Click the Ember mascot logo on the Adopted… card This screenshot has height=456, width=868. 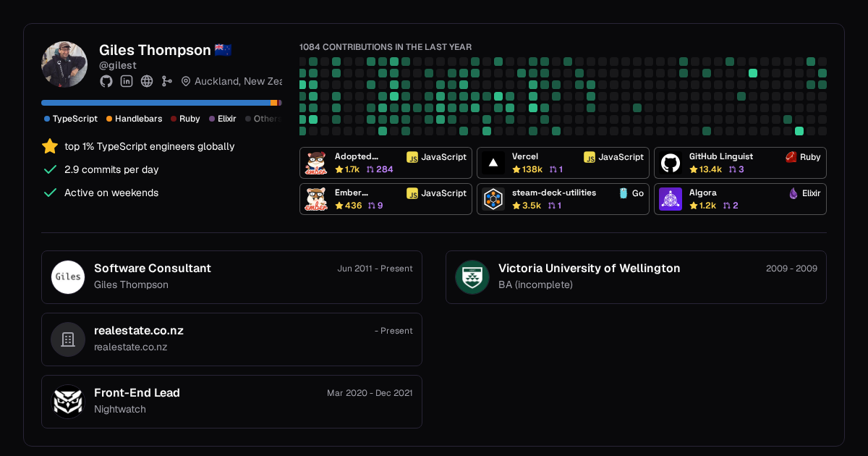point(316,163)
